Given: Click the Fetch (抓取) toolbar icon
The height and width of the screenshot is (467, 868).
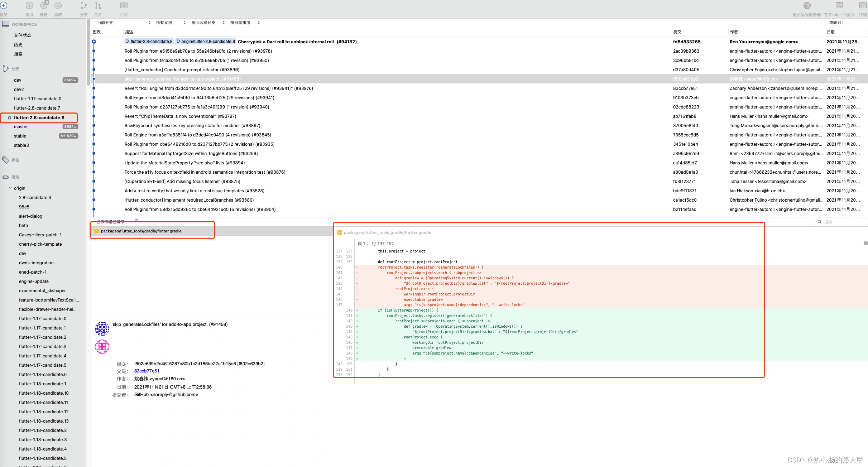Looking at the screenshot, I should 58,6.
